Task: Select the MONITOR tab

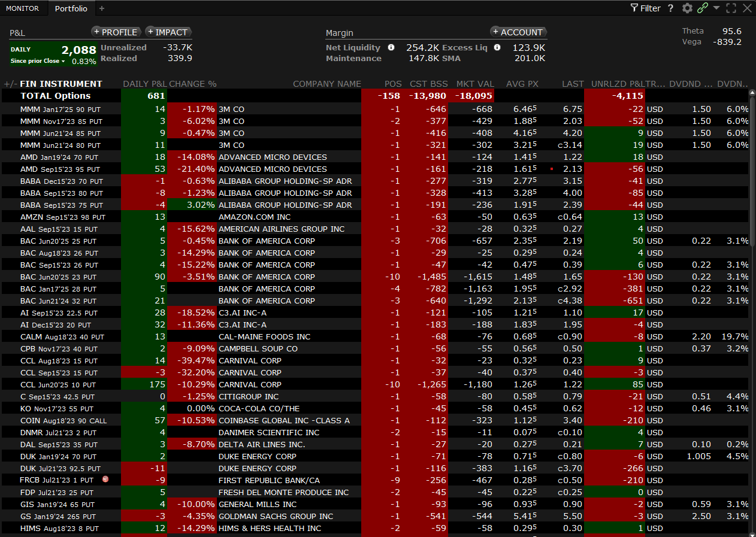Action: click(22, 8)
